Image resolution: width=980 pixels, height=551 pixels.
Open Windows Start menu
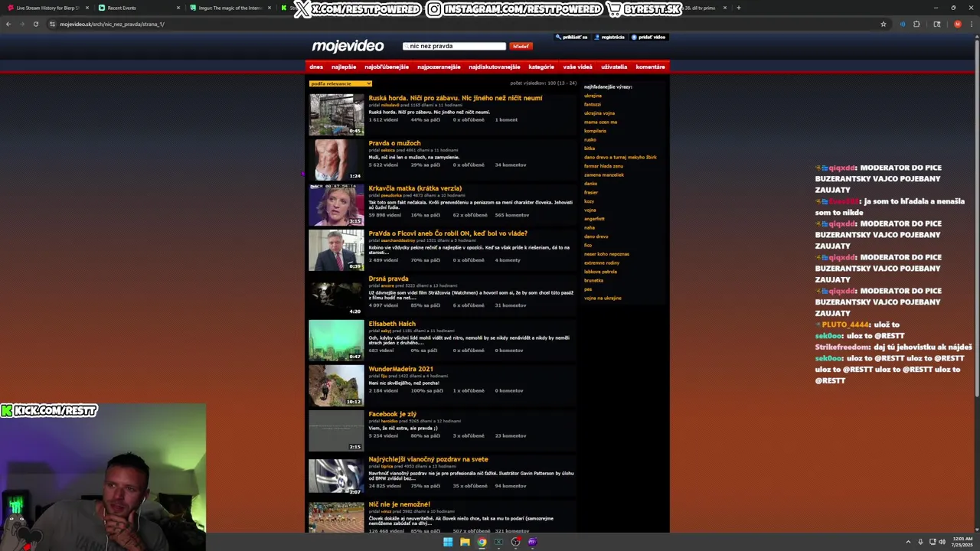coord(448,542)
